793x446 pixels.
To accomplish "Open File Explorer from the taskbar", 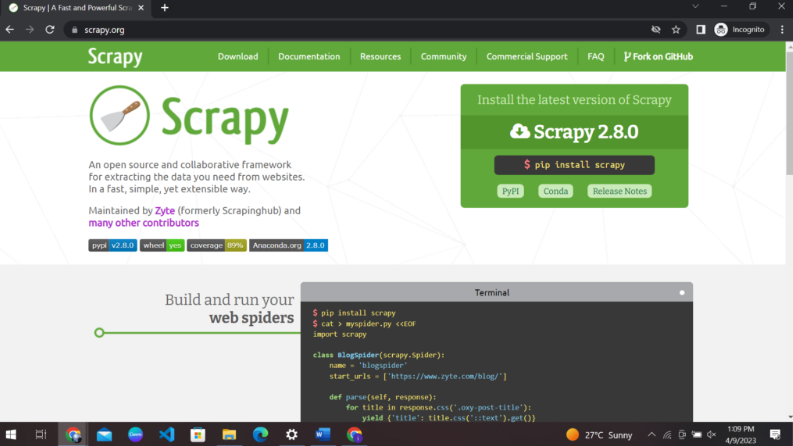I will 229,435.
